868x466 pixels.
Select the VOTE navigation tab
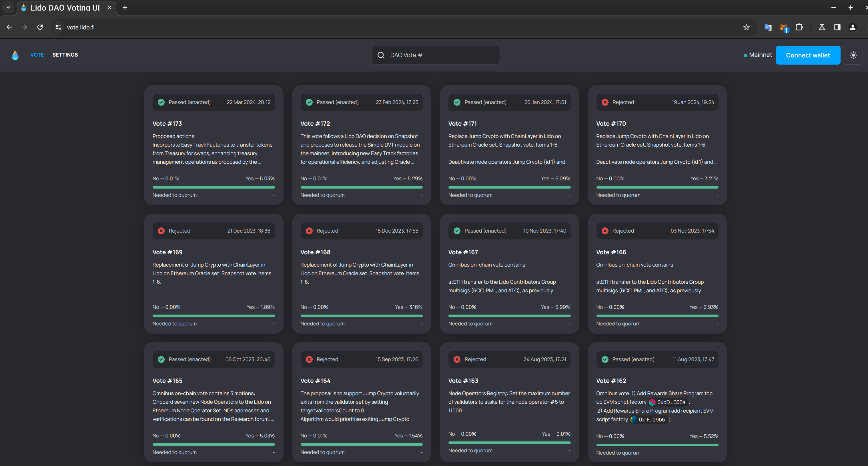[x=37, y=55]
